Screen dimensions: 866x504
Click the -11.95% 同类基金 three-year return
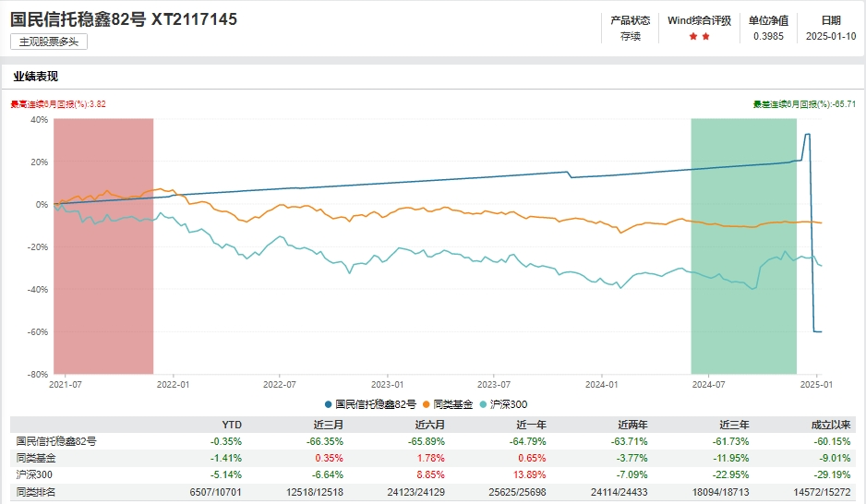click(x=730, y=458)
